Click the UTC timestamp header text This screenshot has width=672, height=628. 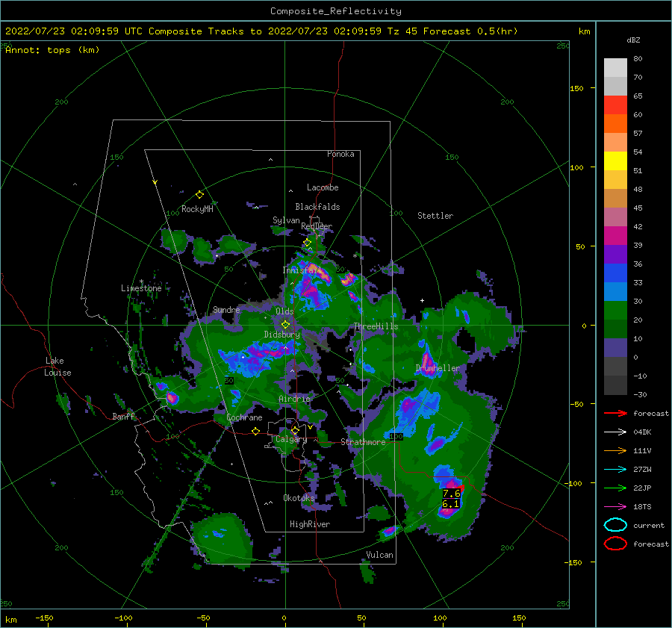pyautogui.click(x=74, y=31)
